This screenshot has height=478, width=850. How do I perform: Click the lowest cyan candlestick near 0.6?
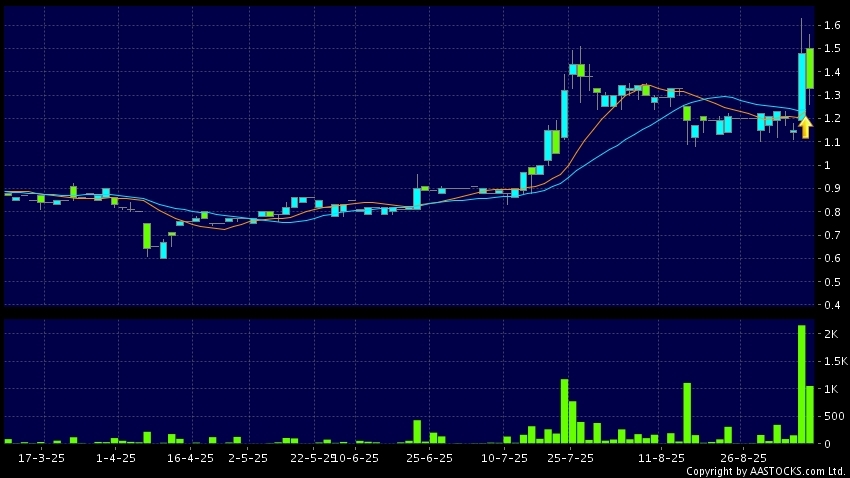pos(163,250)
